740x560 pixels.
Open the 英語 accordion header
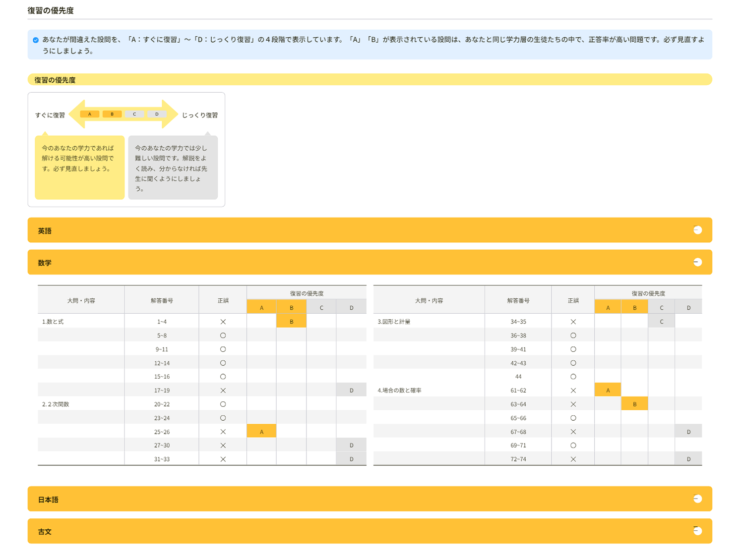pyautogui.click(x=347, y=230)
